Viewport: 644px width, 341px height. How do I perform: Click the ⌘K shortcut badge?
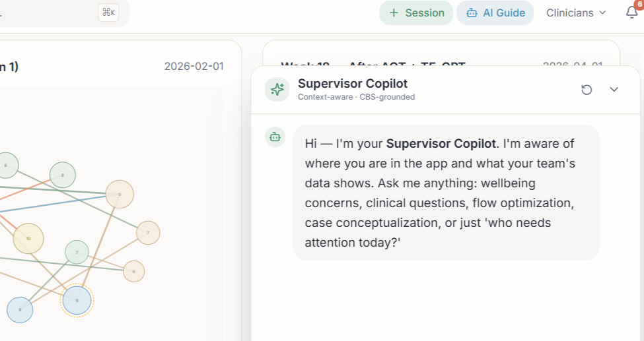point(108,13)
